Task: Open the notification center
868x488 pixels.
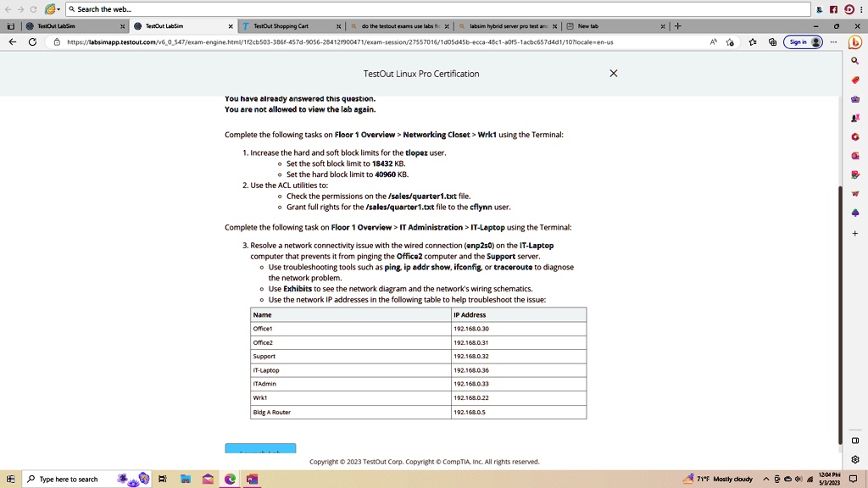Action: (853, 480)
